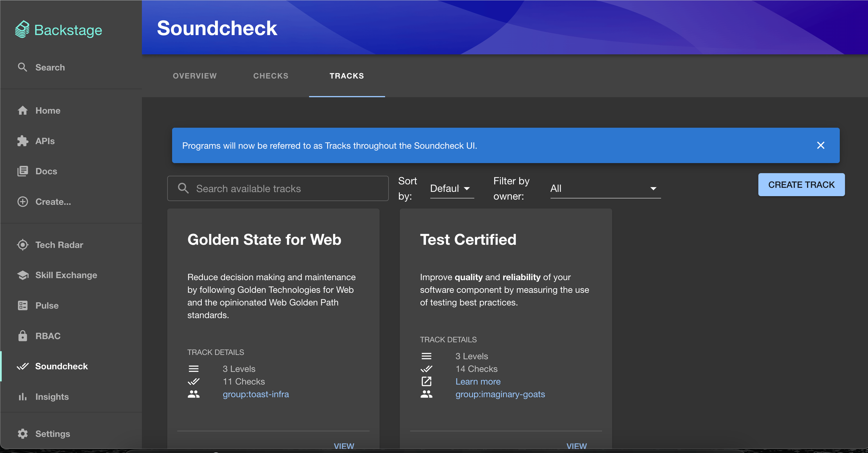The width and height of the screenshot is (868, 453).
Task: Click the owner group icon on Test Certified card
Action: [426, 394]
